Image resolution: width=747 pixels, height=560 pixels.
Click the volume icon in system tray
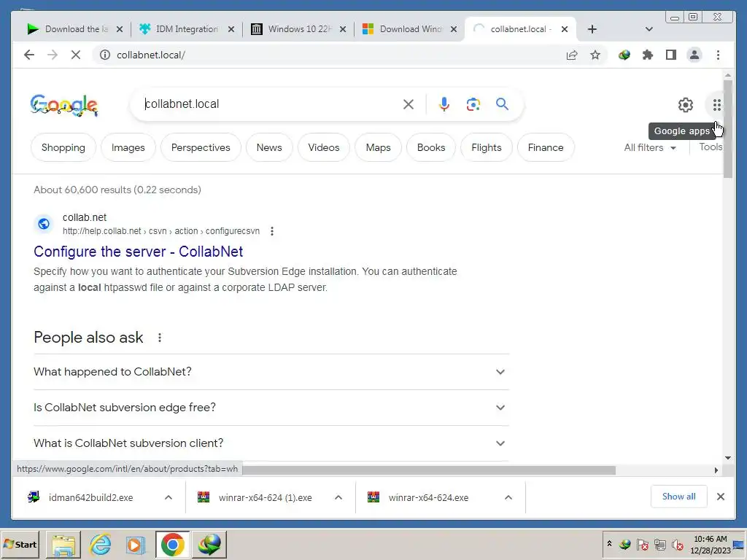[x=677, y=544]
